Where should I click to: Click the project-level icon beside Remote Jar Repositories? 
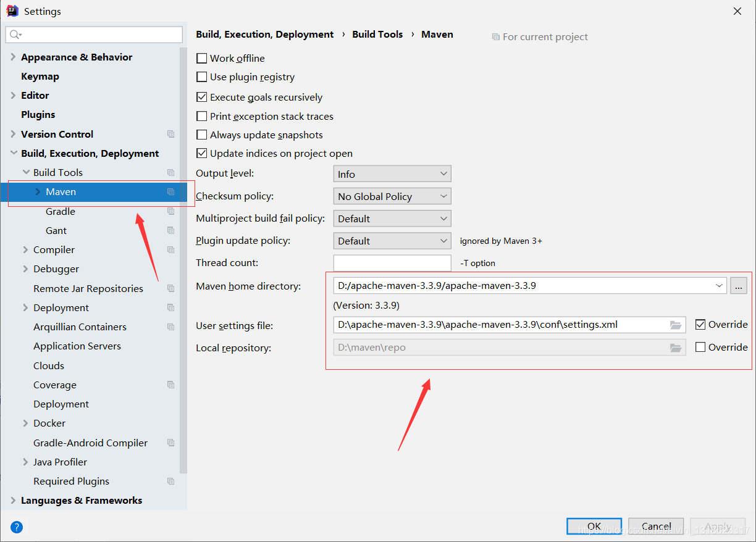point(171,288)
